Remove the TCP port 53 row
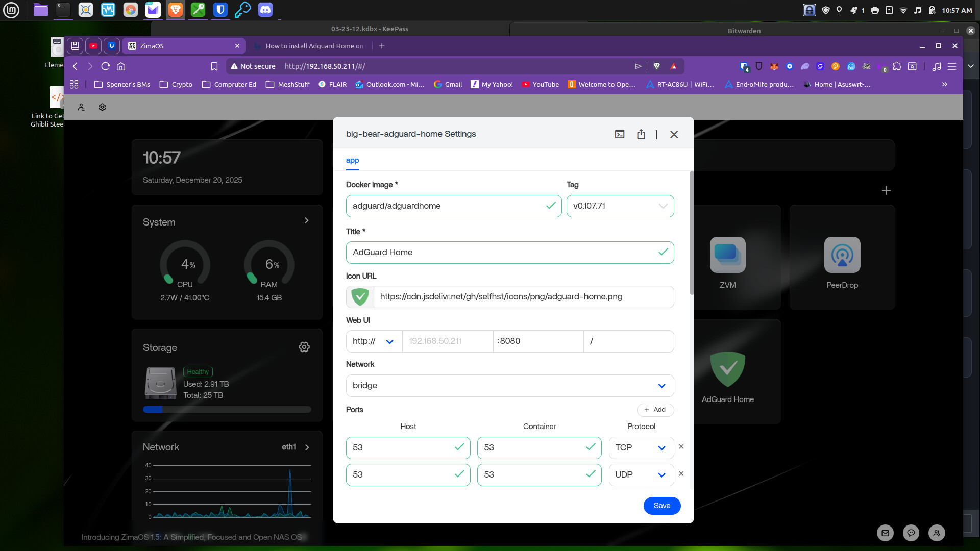This screenshot has height=551, width=980. 681,446
